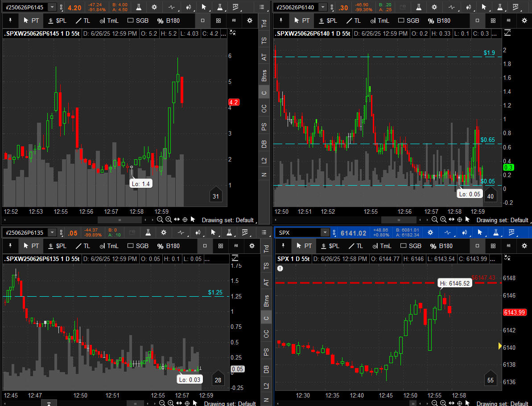Open the list menu icon in P6145 header
The image size is (532, 406).
[262, 7]
